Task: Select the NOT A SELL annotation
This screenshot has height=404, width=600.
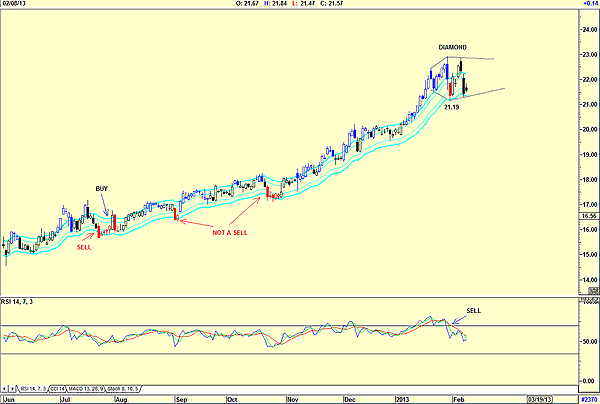Action: tap(225, 231)
